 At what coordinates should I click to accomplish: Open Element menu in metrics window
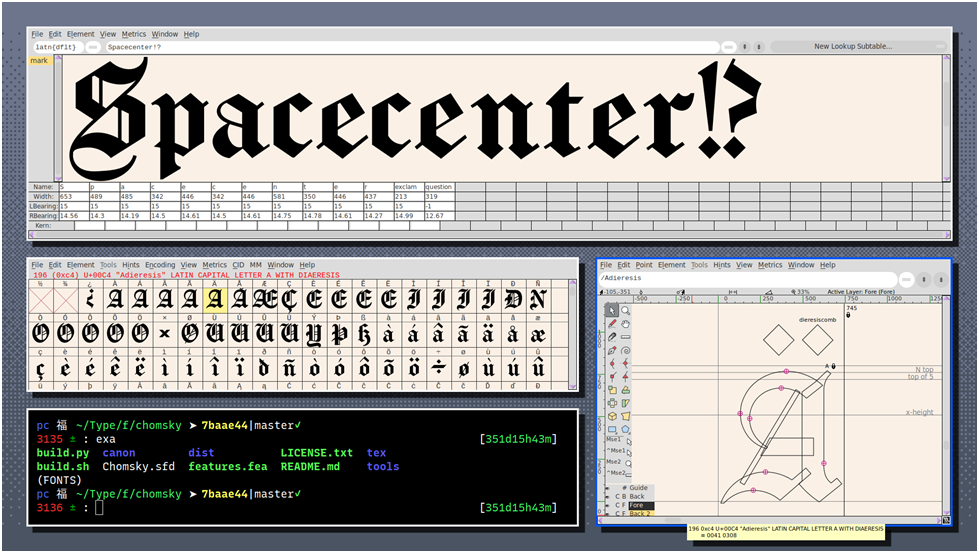click(81, 34)
